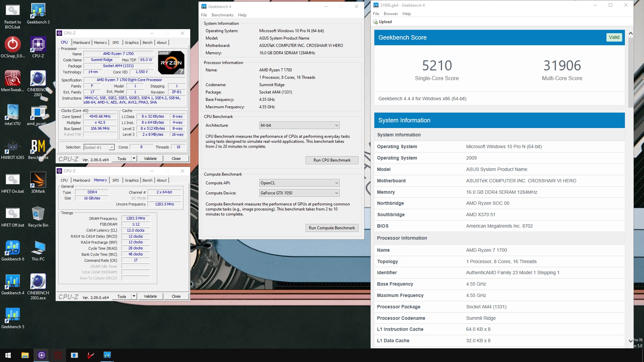Viewport: 644px width, 362px height.
Task: Switch to CPU-Z taskbar icon
Action: coord(42,355)
